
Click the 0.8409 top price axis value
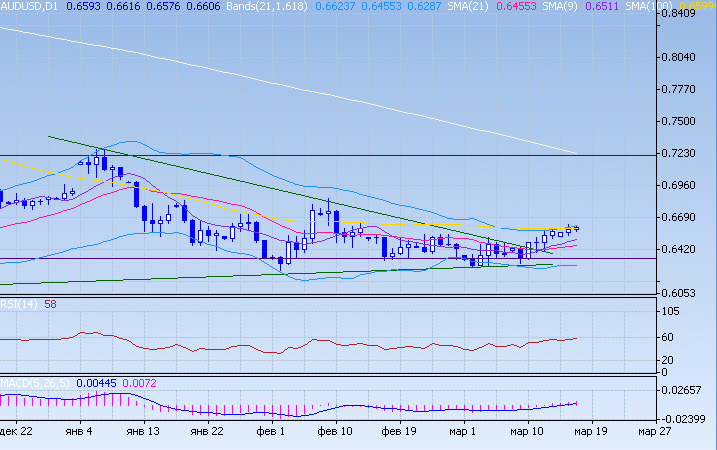click(684, 14)
